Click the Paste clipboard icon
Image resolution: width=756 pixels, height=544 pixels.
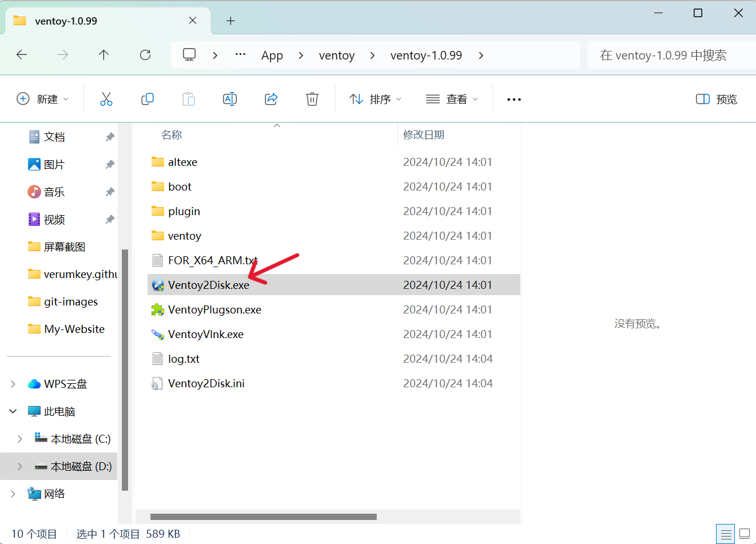(x=189, y=99)
